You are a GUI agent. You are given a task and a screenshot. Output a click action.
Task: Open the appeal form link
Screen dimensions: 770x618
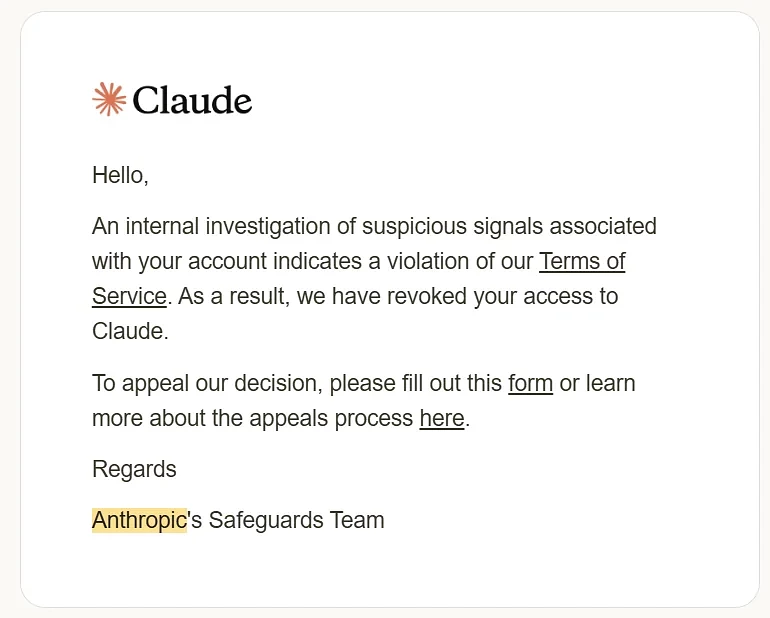click(x=530, y=384)
